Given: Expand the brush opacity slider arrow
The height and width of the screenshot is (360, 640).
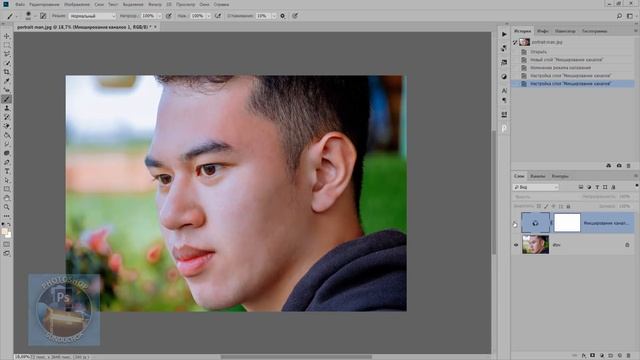Looking at the screenshot, I should [160, 16].
